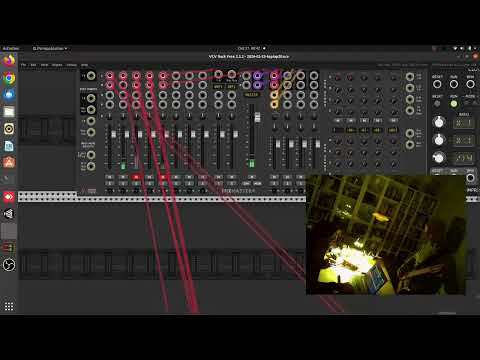
Task: Switch to OBS Studio in dock
Action: 9,265
